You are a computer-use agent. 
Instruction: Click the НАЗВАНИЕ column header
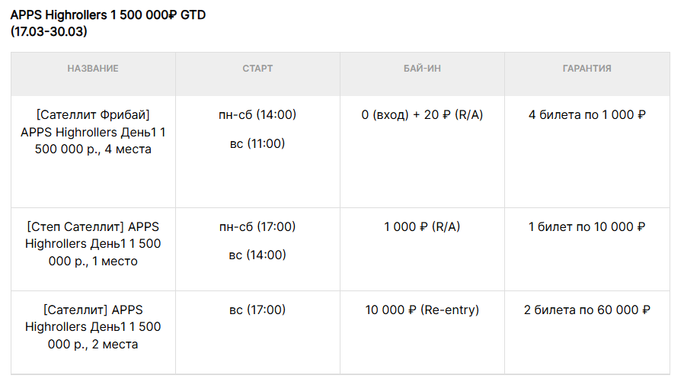pyautogui.click(x=93, y=68)
